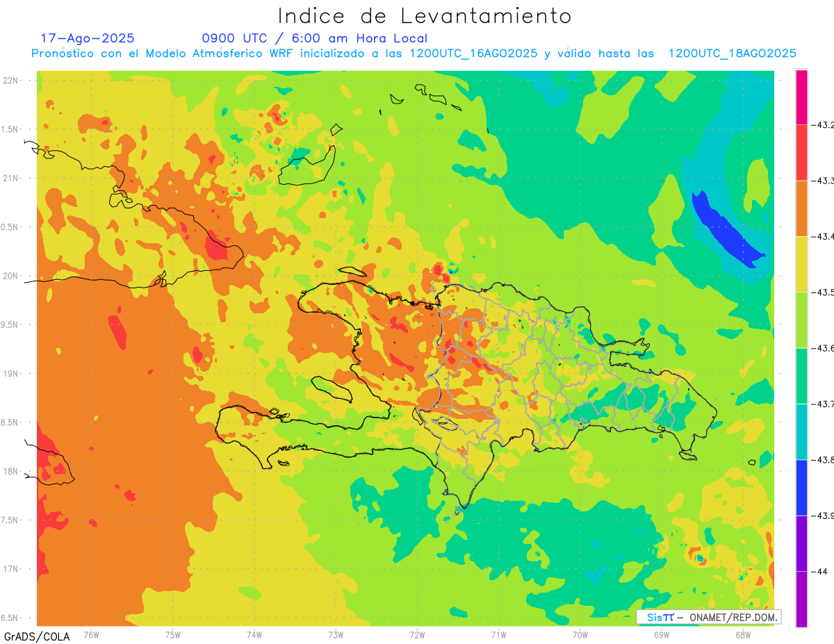This screenshot has height=644, width=834.
Task: Click the '21N' latitude label
Action: click(x=11, y=178)
